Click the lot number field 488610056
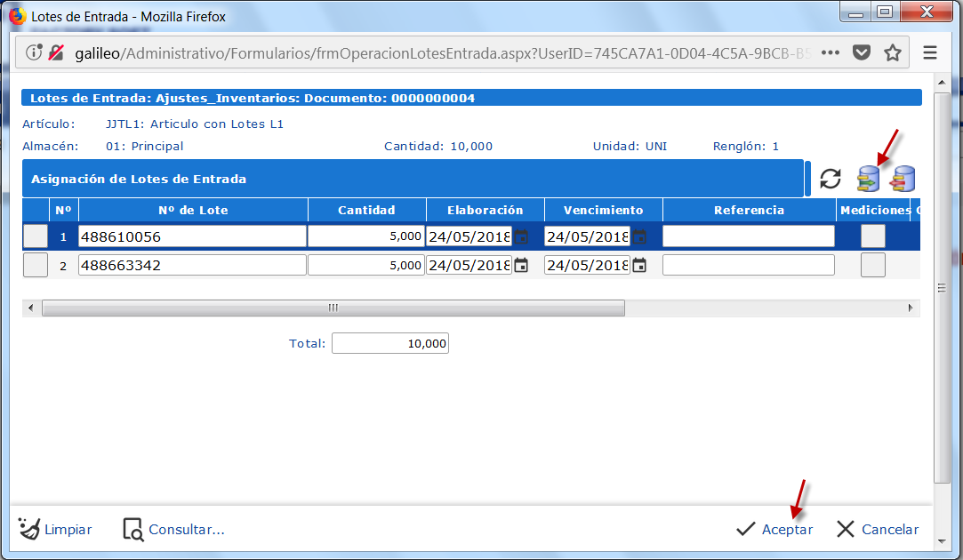 click(192, 236)
